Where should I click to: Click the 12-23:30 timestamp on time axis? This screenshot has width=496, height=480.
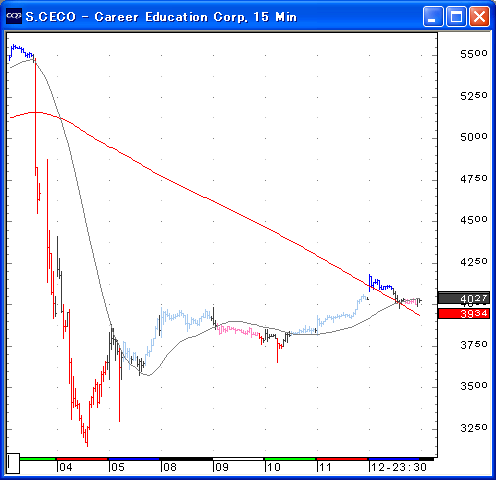coord(399,467)
